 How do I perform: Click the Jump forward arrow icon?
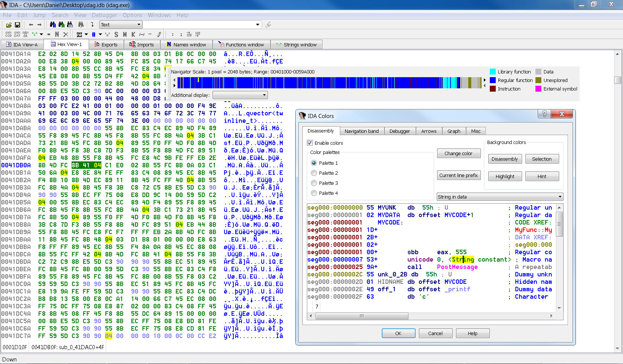(x=39, y=25)
